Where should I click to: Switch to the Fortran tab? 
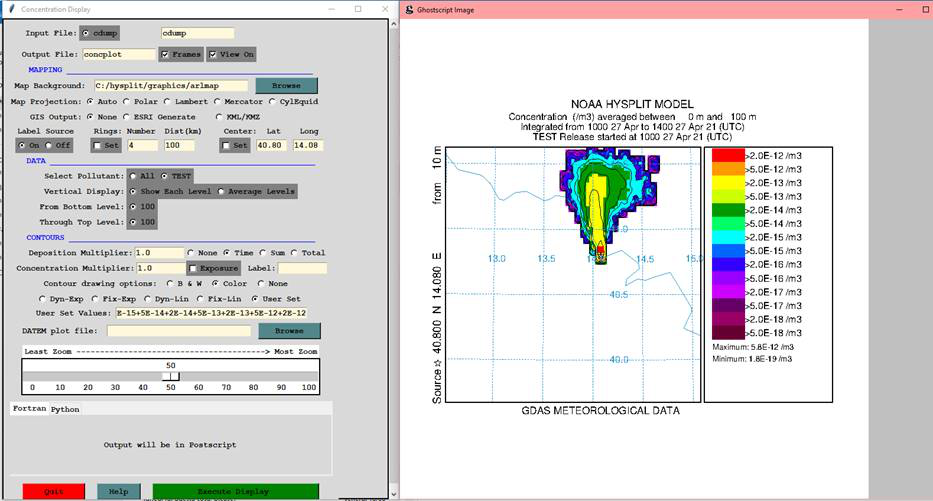(29, 409)
